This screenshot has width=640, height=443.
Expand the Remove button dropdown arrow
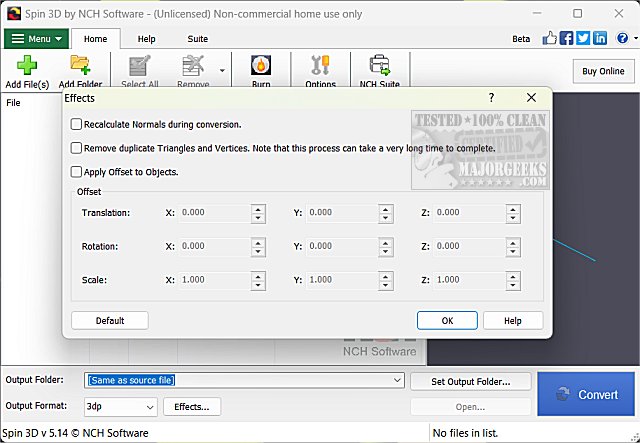pyautogui.click(x=222, y=71)
